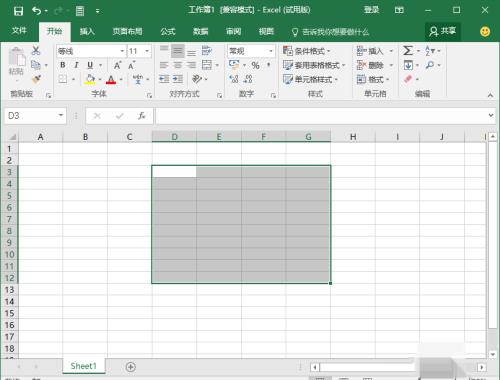This screenshot has width=500, height=380.
Task: Open Find and Select magnifier
Action: [430, 65]
